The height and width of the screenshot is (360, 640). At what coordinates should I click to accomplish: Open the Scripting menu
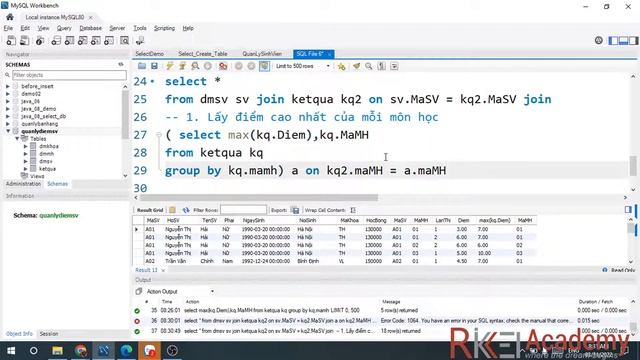164,28
